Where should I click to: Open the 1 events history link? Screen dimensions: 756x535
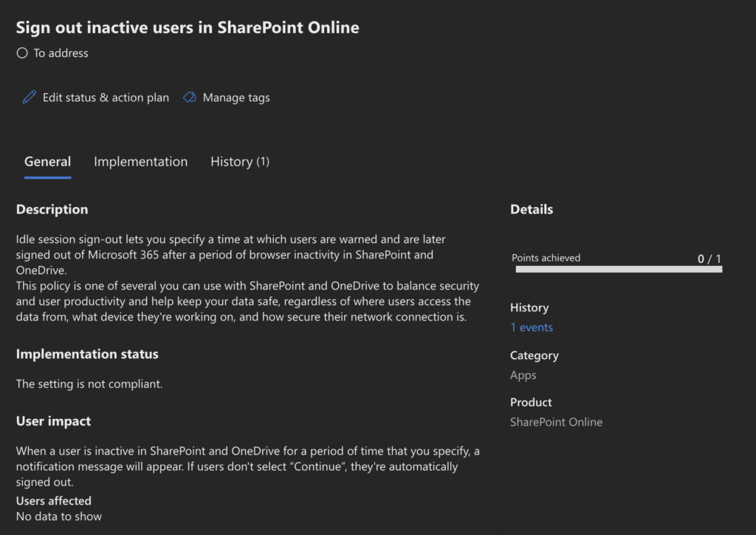[531, 327]
